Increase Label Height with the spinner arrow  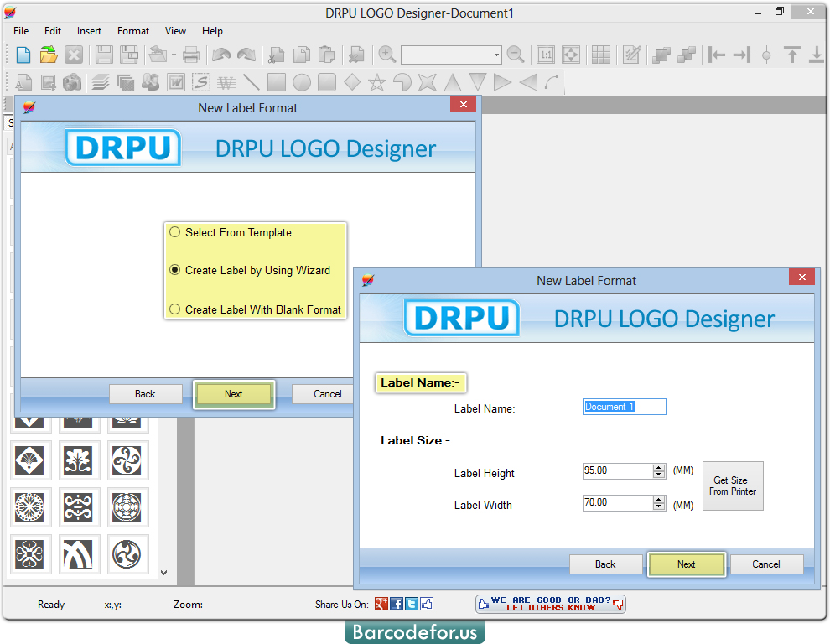(659, 467)
